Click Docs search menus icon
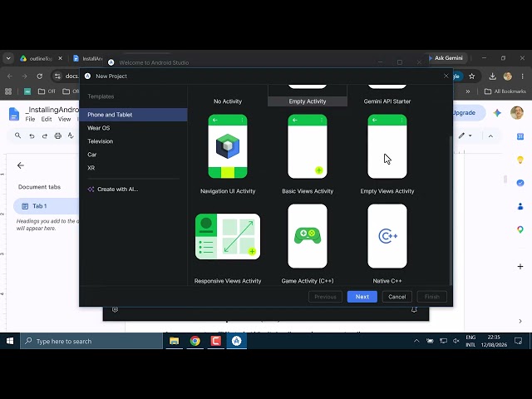This screenshot has height=399, width=532. 18,135
